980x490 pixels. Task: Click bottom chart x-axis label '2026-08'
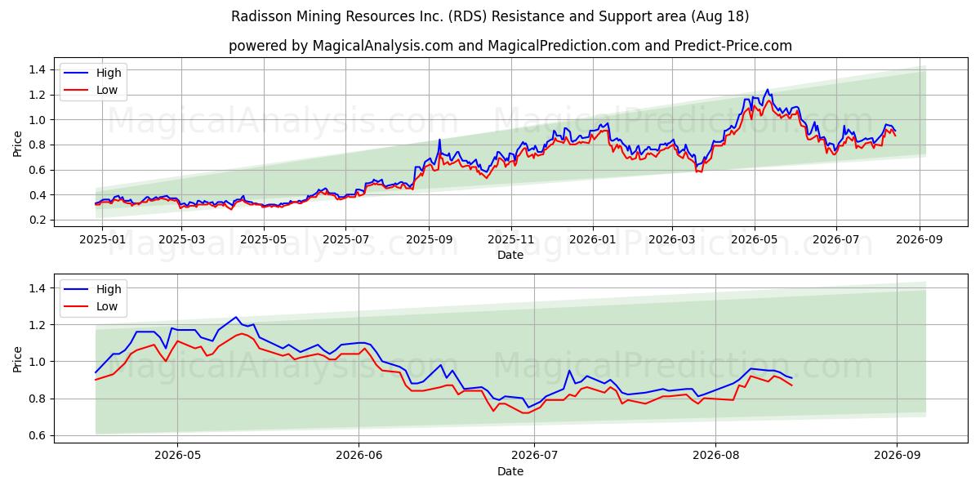tap(715, 457)
